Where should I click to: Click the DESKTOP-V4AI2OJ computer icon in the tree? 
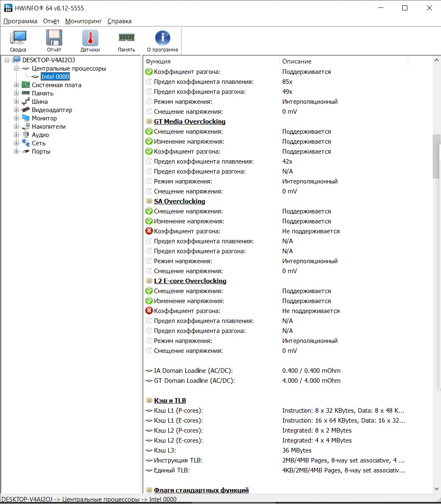click(x=17, y=60)
